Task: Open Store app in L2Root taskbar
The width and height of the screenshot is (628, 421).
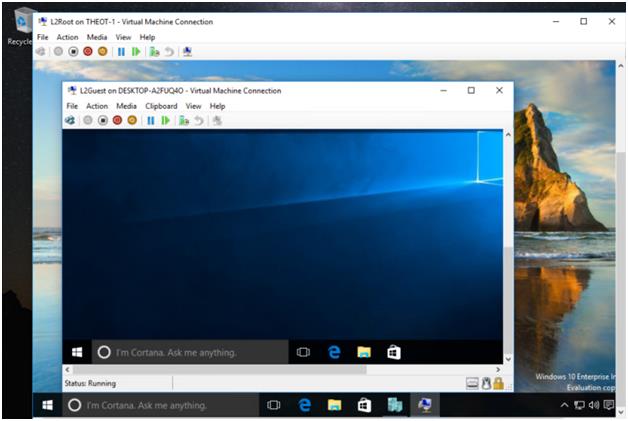Action: (364, 405)
